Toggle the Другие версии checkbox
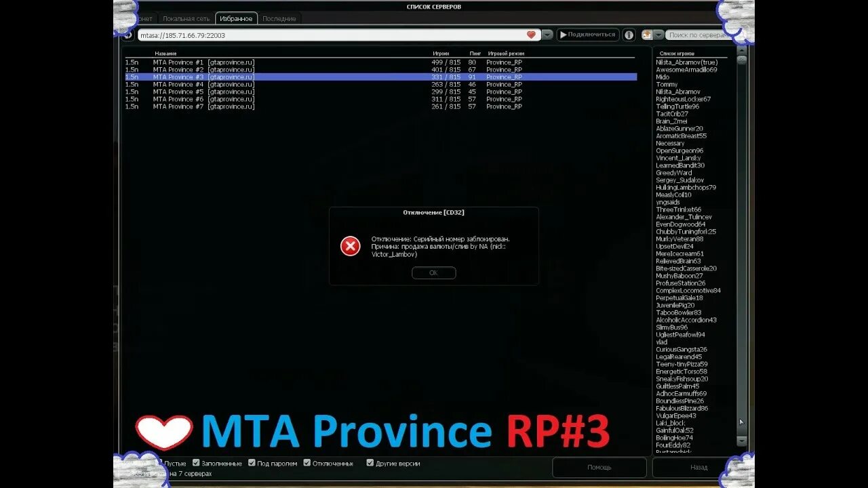868x488 pixels. 370,463
